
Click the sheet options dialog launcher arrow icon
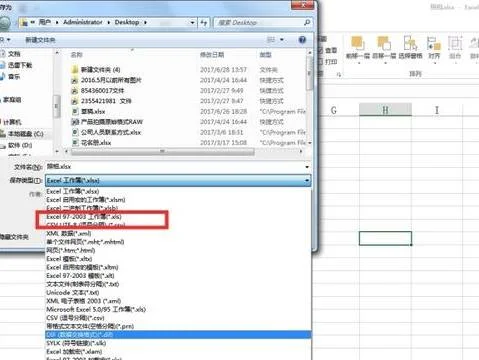coord(339,75)
